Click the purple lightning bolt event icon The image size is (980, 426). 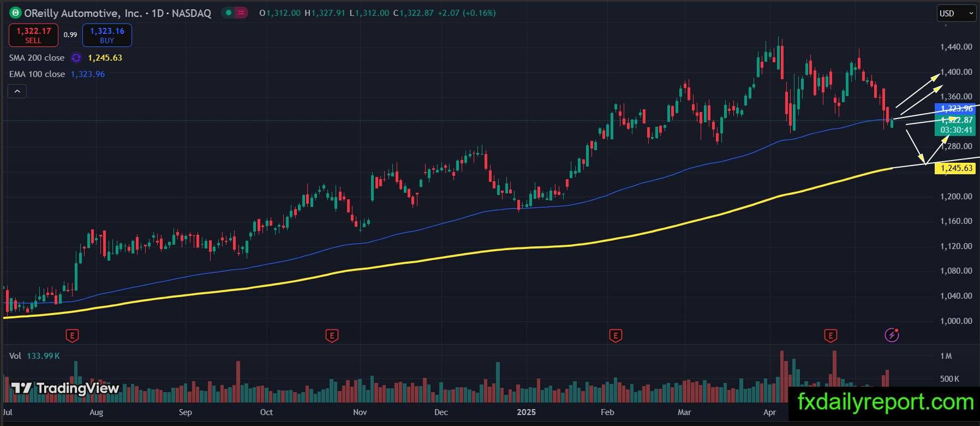[x=892, y=335]
